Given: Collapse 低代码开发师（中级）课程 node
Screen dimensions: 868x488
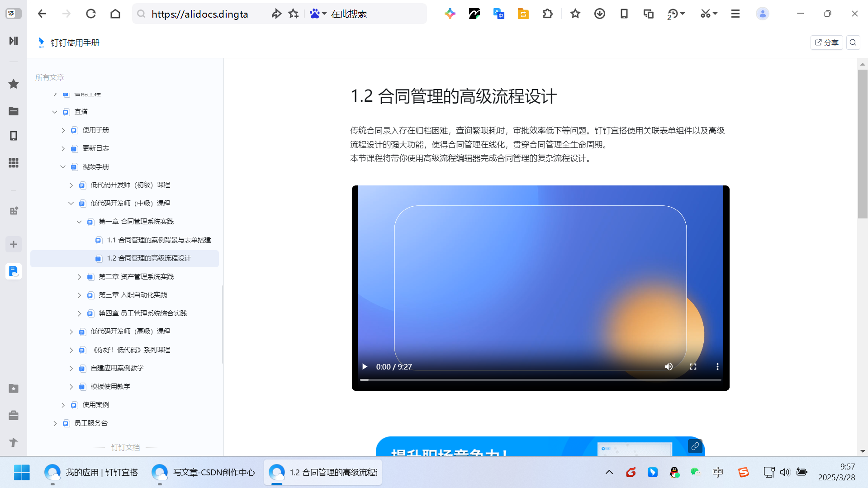Looking at the screenshot, I should (71, 204).
